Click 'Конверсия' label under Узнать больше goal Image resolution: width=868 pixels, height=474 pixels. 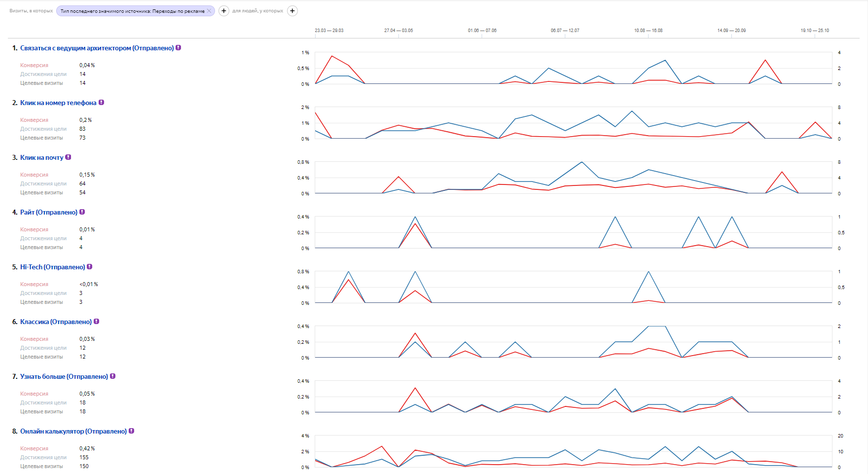click(34, 394)
